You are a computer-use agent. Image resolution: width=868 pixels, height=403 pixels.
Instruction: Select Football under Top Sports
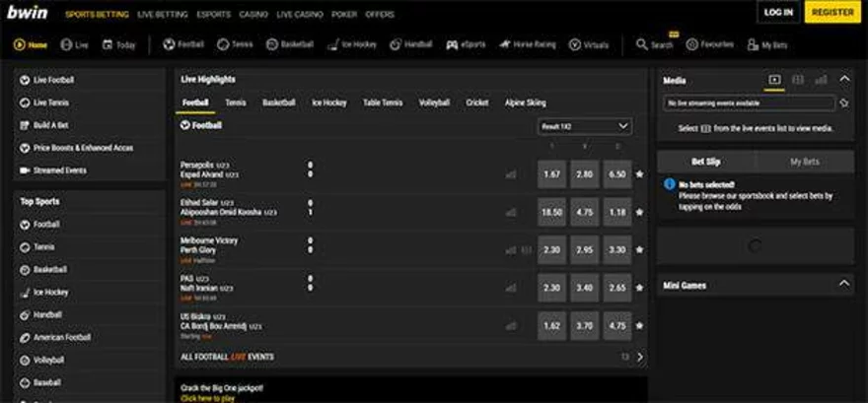[x=90, y=225]
